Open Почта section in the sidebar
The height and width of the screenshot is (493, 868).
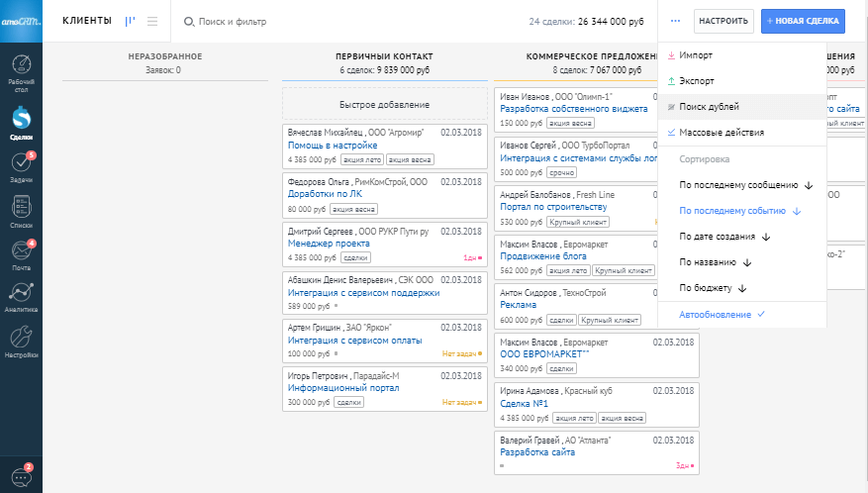(21, 255)
